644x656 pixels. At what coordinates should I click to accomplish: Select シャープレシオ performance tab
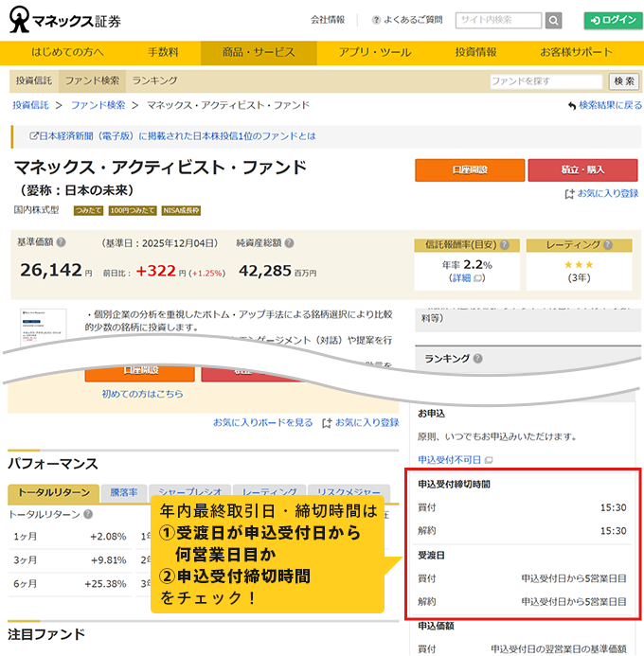tap(190, 490)
